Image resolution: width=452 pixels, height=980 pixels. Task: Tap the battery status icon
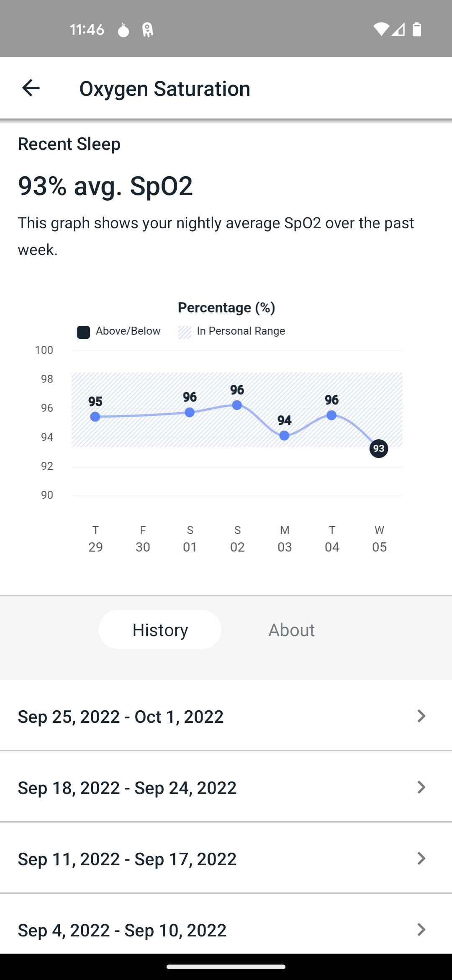[417, 29]
